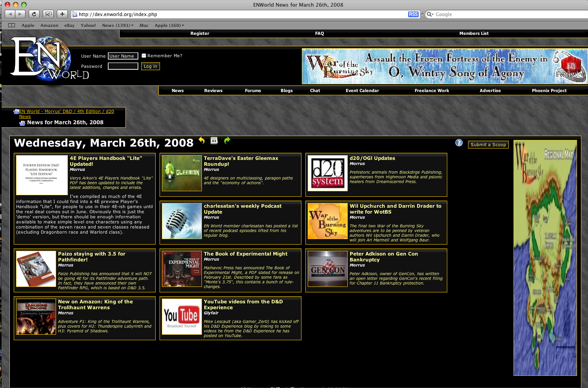Open the Gen Con logo thumbnail
588x388 pixels.
pyautogui.click(x=328, y=269)
